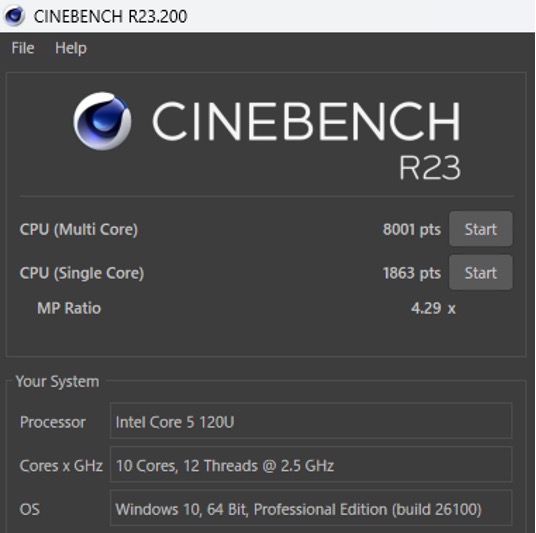
Task: Start the CPU Multi Core test
Action: click(481, 229)
